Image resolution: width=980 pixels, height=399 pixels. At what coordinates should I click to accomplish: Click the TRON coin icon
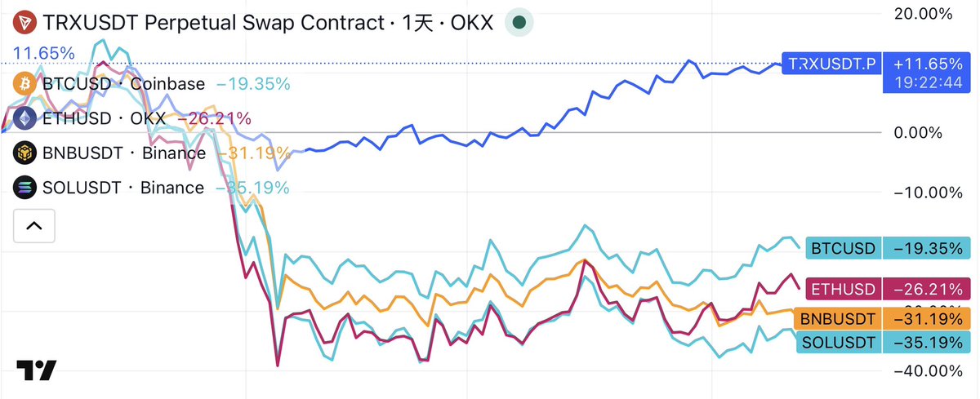(24, 22)
